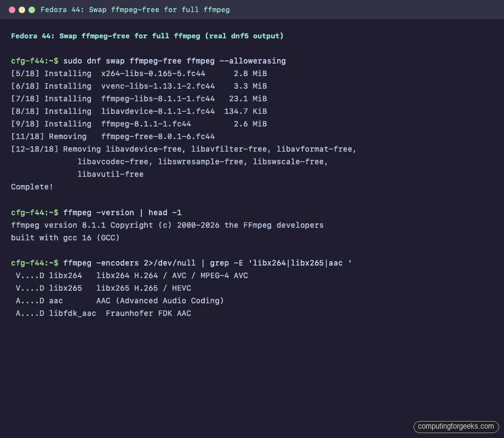Click the encoder row 'V....D libx265'

(104, 288)
